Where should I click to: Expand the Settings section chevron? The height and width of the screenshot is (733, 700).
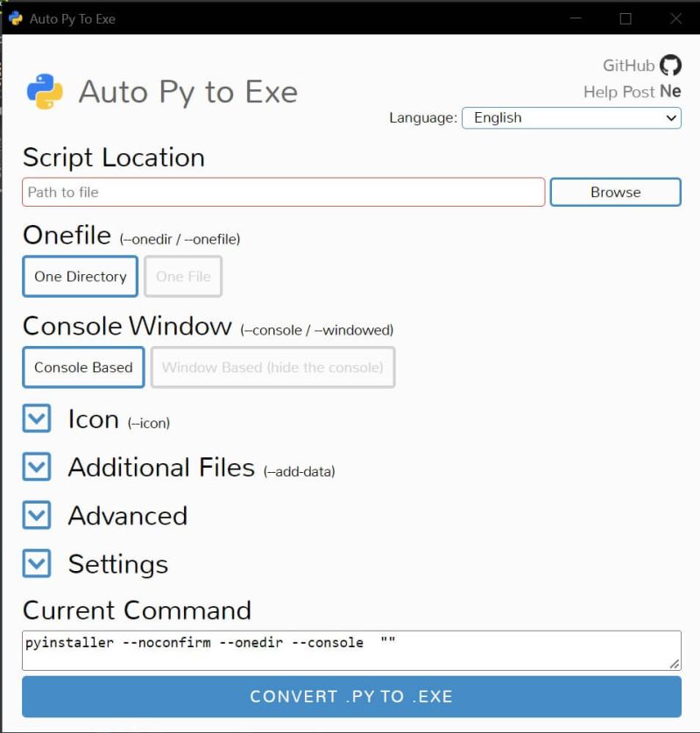tap(37, 563)
